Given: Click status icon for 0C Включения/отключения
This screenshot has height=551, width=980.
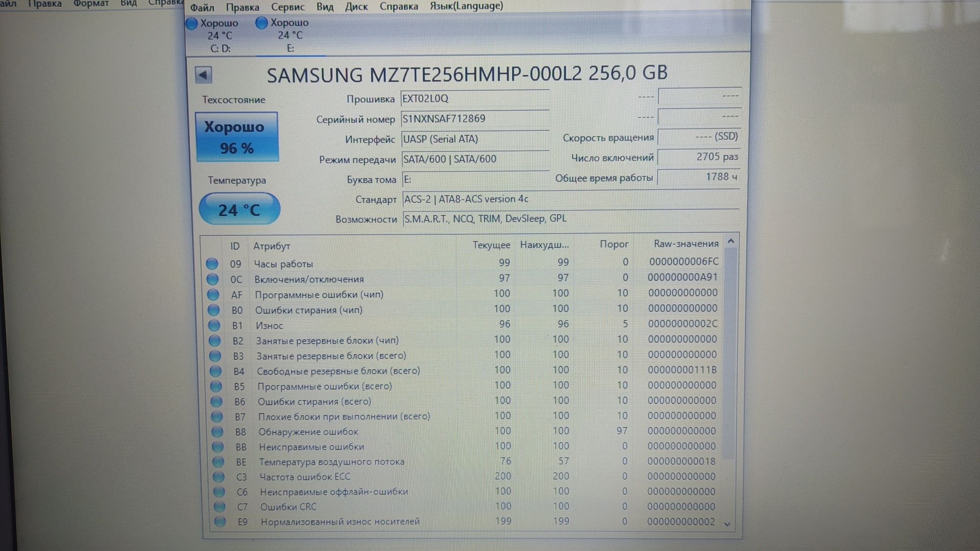Looking at the screenshot, I should tap(213, 279).
